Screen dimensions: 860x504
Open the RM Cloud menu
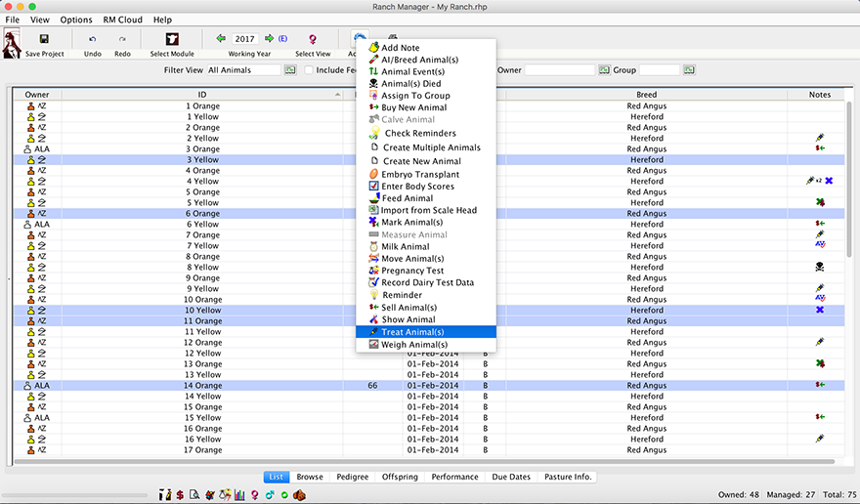coord(122,20)
